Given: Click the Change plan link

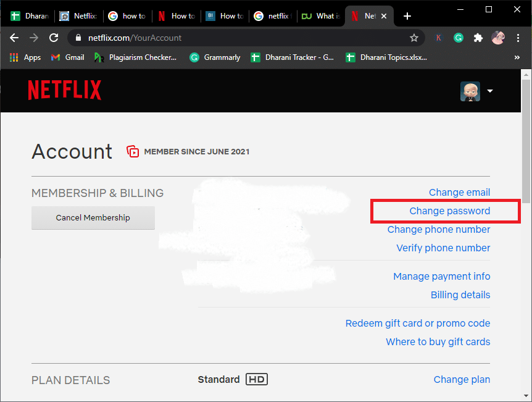Looking at the screenshot, I should pos(462,379).
